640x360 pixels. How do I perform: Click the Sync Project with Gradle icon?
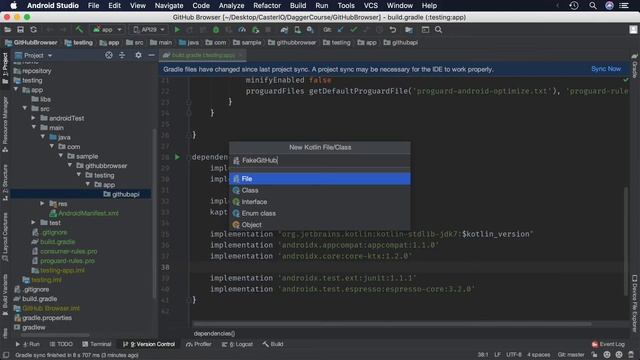coord(284,30)
